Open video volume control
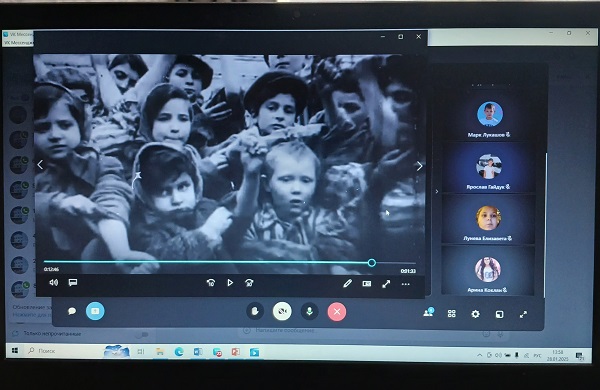 54,282
